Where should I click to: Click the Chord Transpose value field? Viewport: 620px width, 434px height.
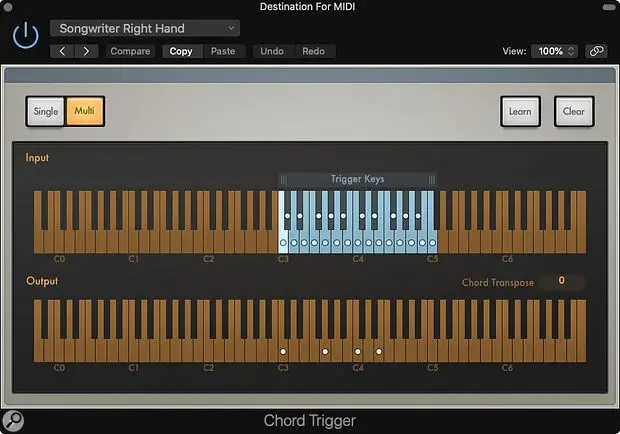tap(561, 282)
